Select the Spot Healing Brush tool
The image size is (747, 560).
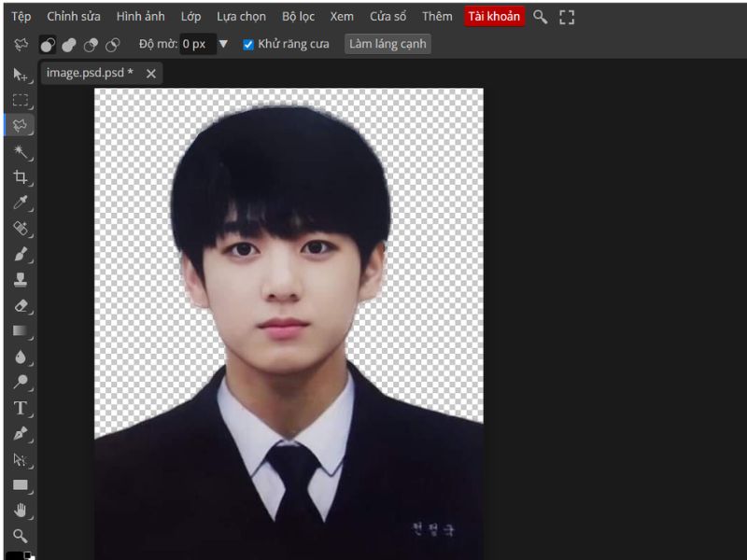(x=20, y=229)
